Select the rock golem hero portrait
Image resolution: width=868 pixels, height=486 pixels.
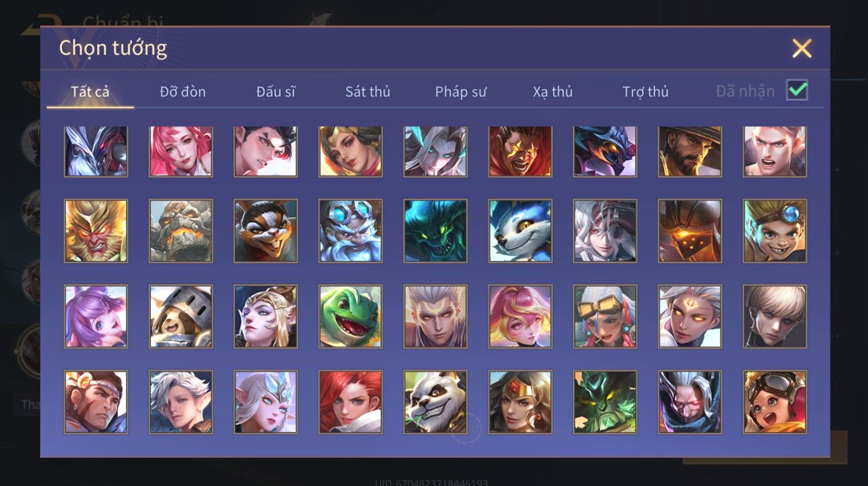click(x=181, y=231)
